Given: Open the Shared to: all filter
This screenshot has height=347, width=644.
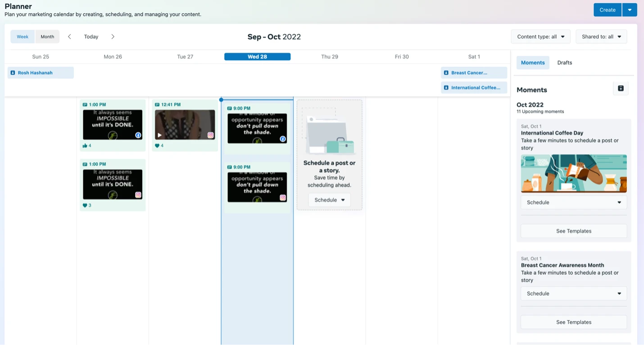Looking at the screenshot, I should tap(601, 37).
